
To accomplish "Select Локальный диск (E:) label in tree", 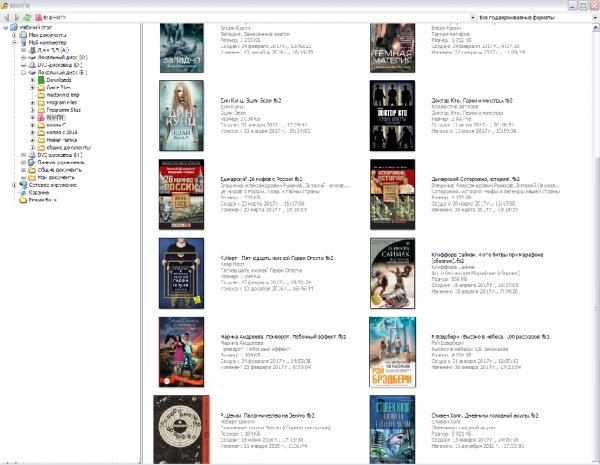I will (62, 72).
